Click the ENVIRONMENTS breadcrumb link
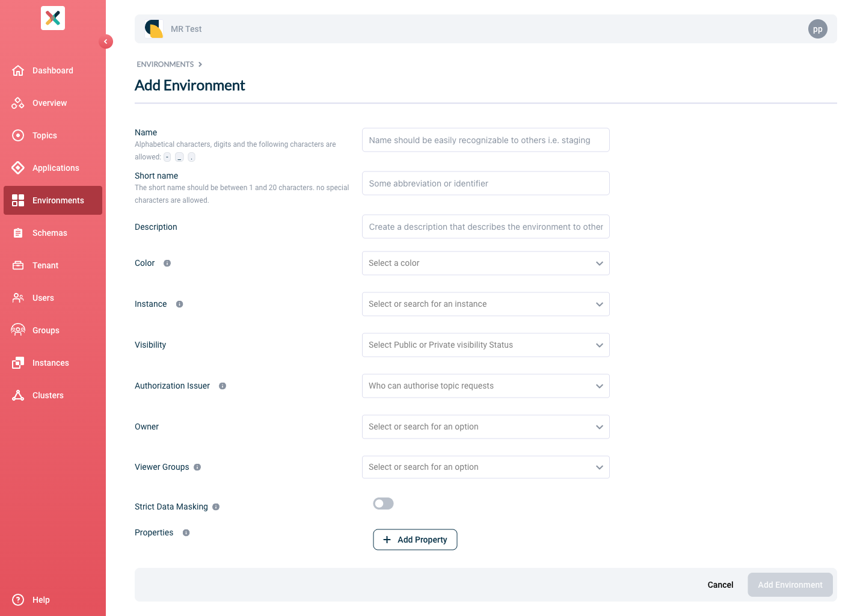 pos(165,64)
